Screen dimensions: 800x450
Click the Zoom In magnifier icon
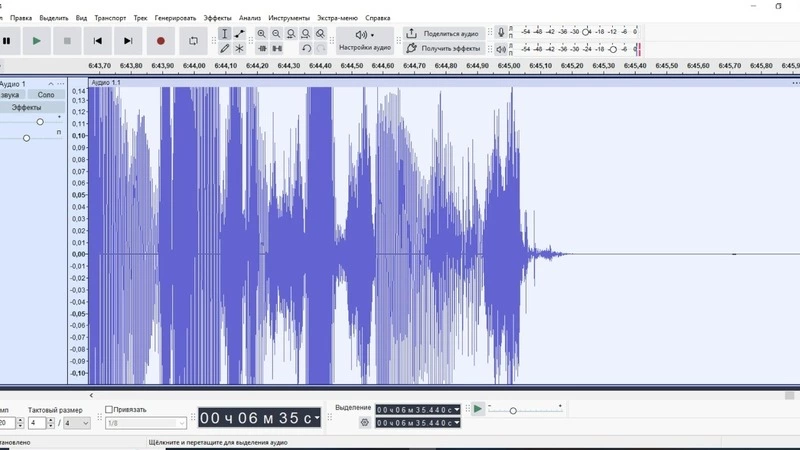pos(262,33)
